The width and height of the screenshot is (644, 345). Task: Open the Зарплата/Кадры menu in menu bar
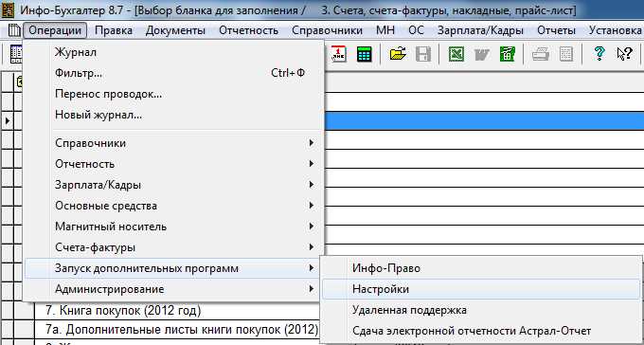[x=480, y=30]
